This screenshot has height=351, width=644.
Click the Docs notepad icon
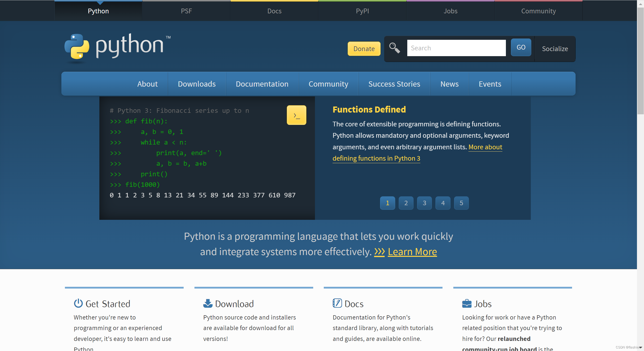pyautogui.click(x=337, y=303)
